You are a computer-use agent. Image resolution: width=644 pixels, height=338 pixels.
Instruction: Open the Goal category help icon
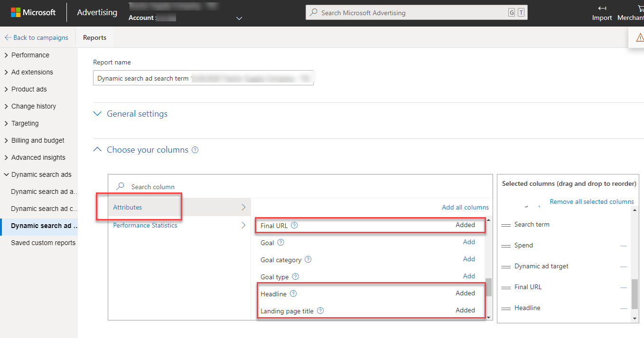308,260
